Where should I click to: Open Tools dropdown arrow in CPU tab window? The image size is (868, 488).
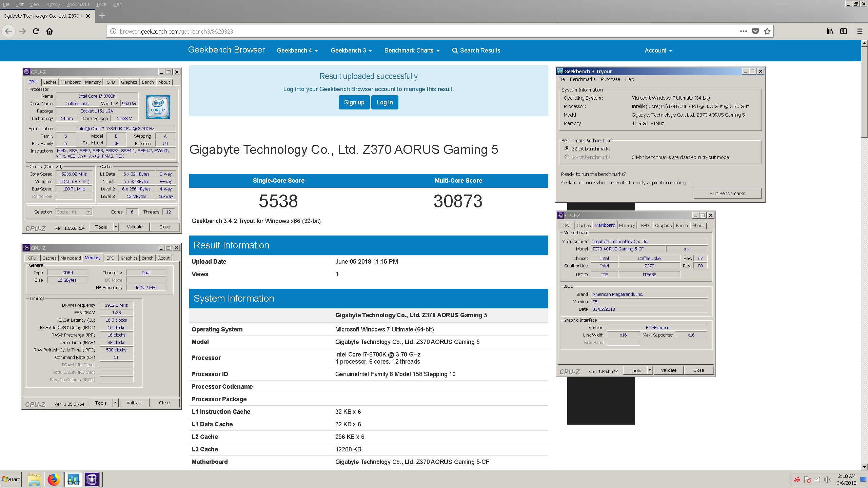point(116,227)
